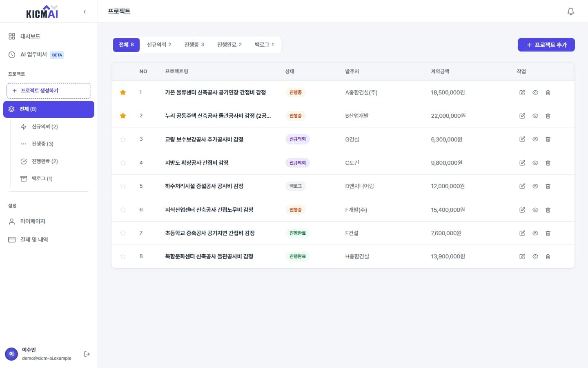Image resolution: width=588 pixels, height=368 pixels.
Task: View the 누리 공동주택 project details
Action: (x=535, y=116)
